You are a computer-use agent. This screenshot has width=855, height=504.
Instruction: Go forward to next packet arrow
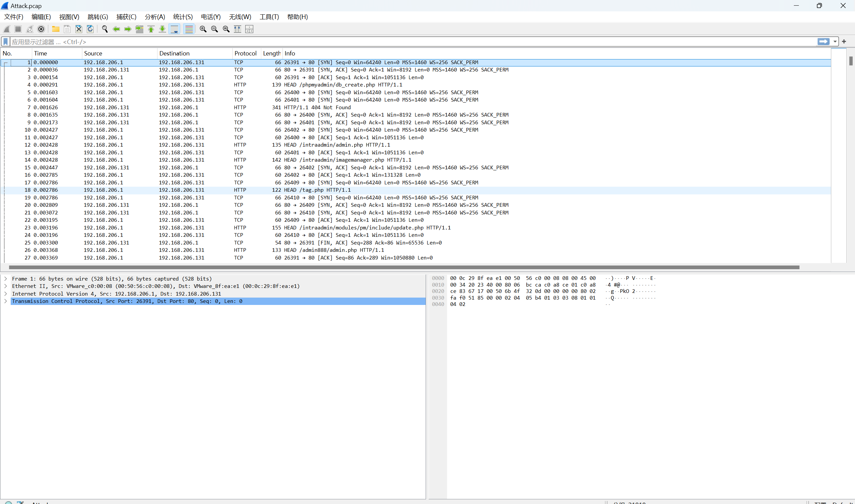point(128,29)
